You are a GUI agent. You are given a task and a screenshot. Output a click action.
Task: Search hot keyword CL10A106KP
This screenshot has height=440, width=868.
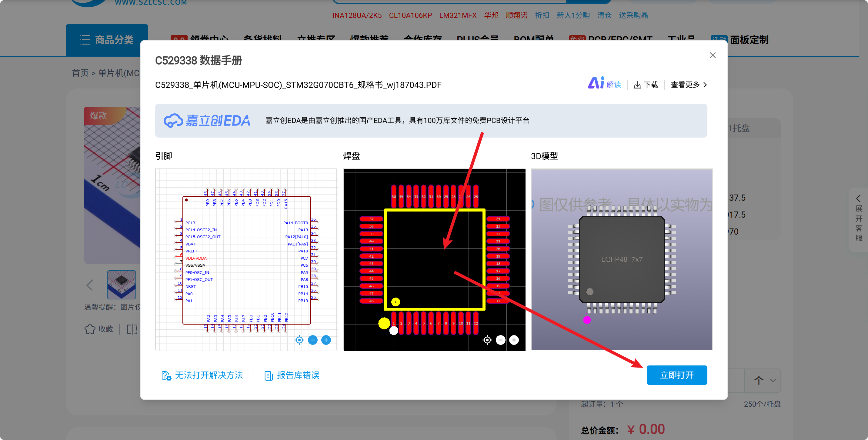pyautogui.click(x=410, y=15)
